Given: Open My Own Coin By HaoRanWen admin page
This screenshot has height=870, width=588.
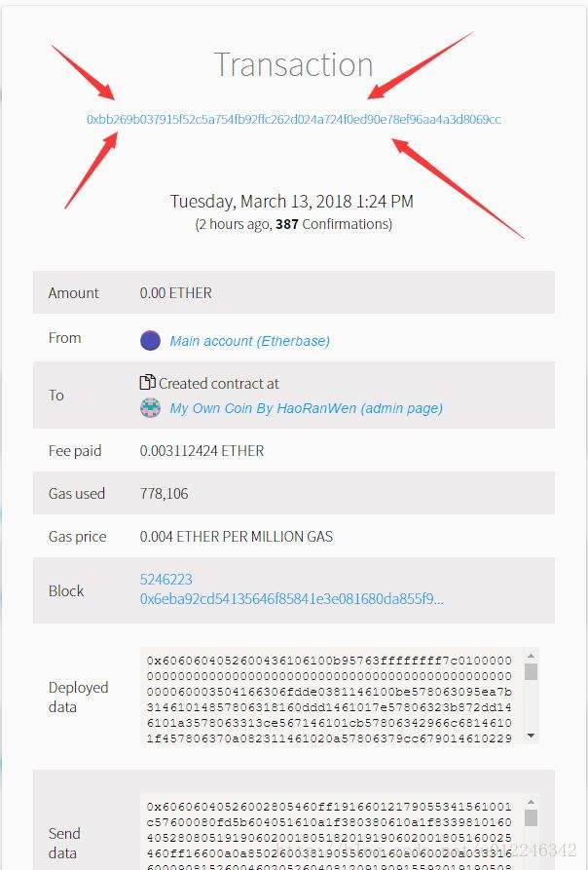Looking at the screenshot, I should click(x=306, y=408).
